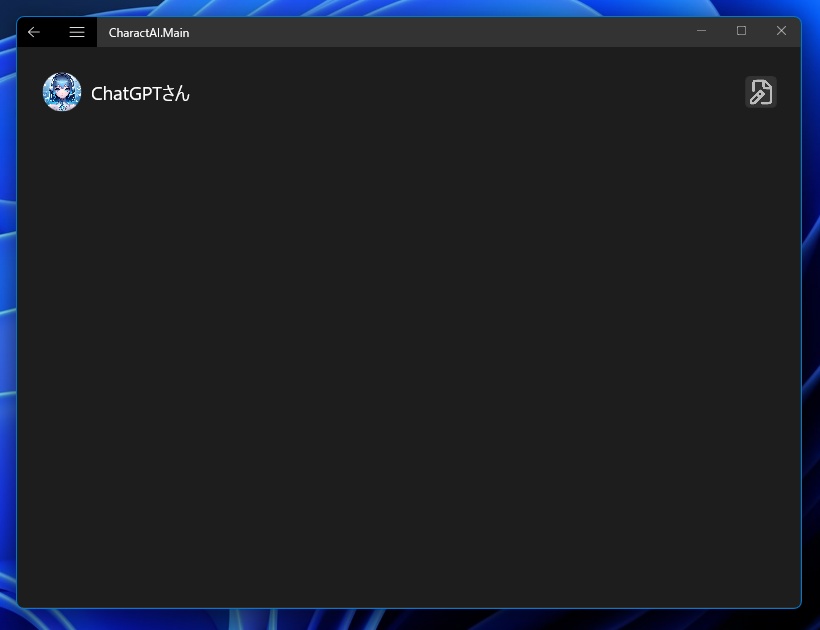Click the circular character profile picture
This screenshot has width=820, height=630.
[61, 92]
